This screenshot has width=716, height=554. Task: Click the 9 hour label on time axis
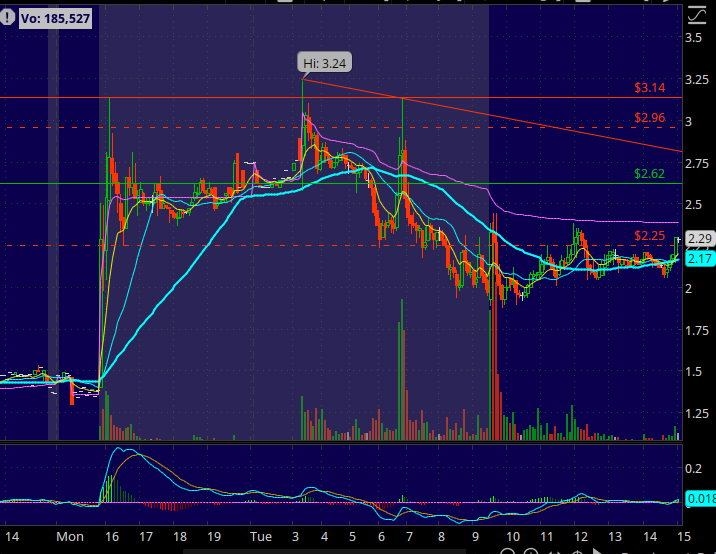point(475,537)
